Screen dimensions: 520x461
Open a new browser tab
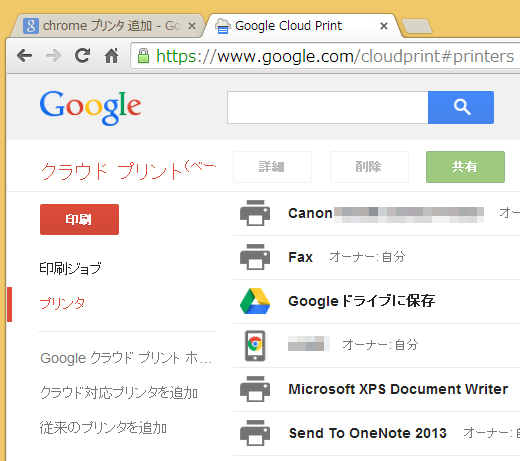coord(417,27)
